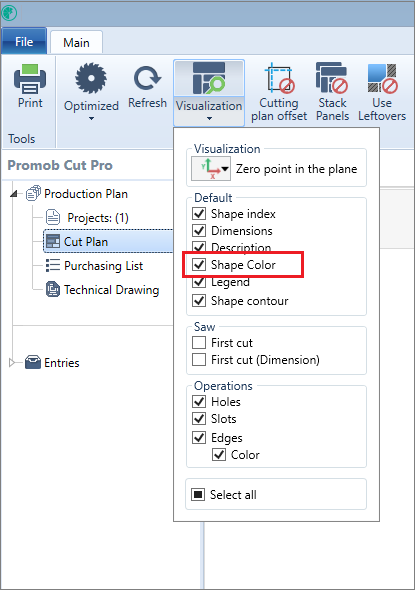Collapse the Production Plan tree node
The image size is (415, 590).
(14, 194)
